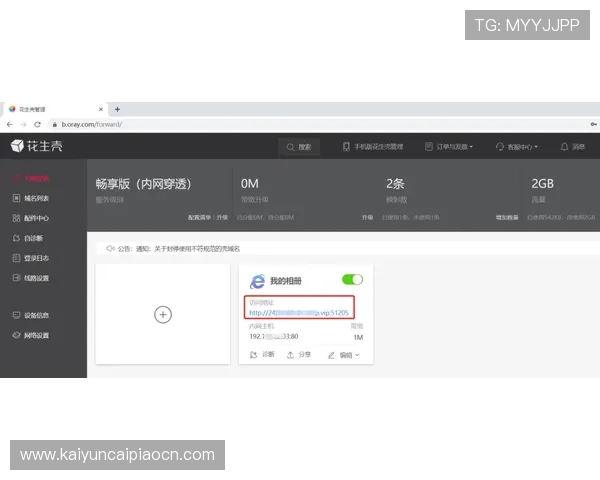
Task: Click the 诊断 icon on the card
Action: [253, 355]
